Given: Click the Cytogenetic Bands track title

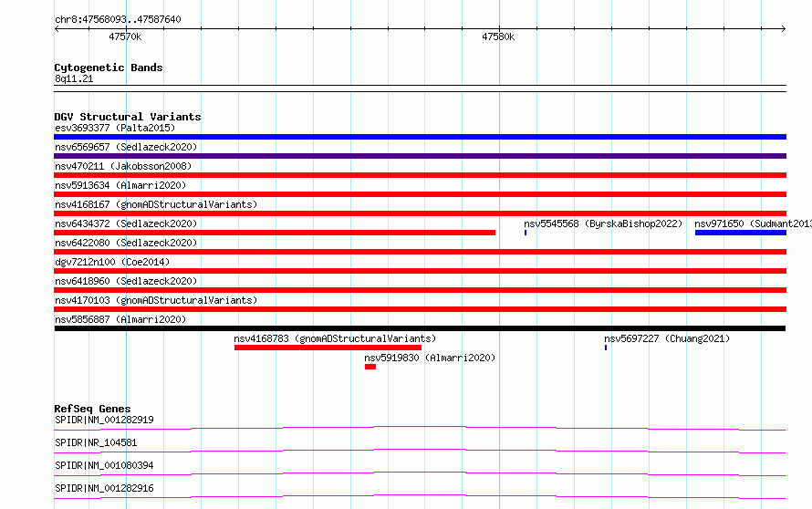Looking at the screenshot, I should (109, 68).
